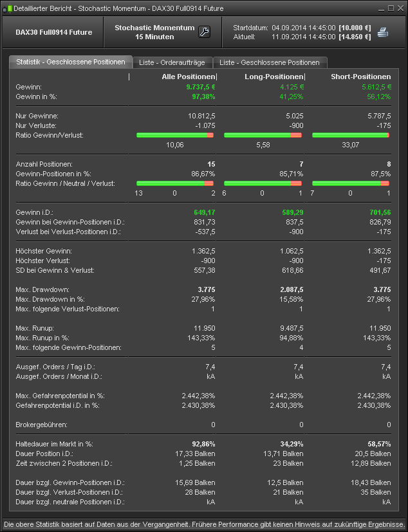Click the short profit value 5.612,5 €
The width and height of the screenshot is (408, 532).
point(376,87)
